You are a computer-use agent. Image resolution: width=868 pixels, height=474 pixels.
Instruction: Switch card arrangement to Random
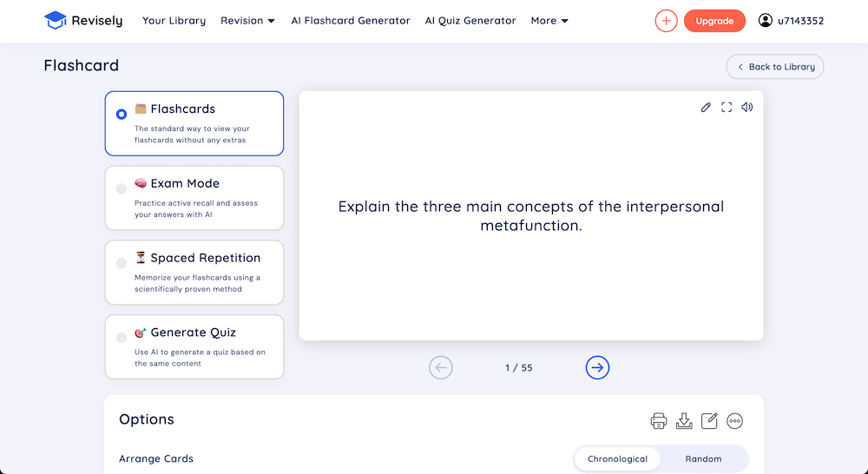[703, 459]
